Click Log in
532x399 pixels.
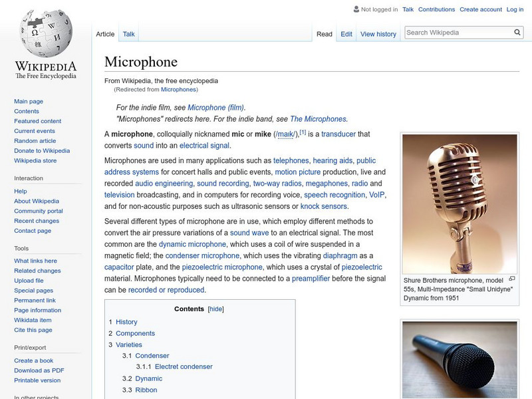pyautogui.click(x=515, y=9)
